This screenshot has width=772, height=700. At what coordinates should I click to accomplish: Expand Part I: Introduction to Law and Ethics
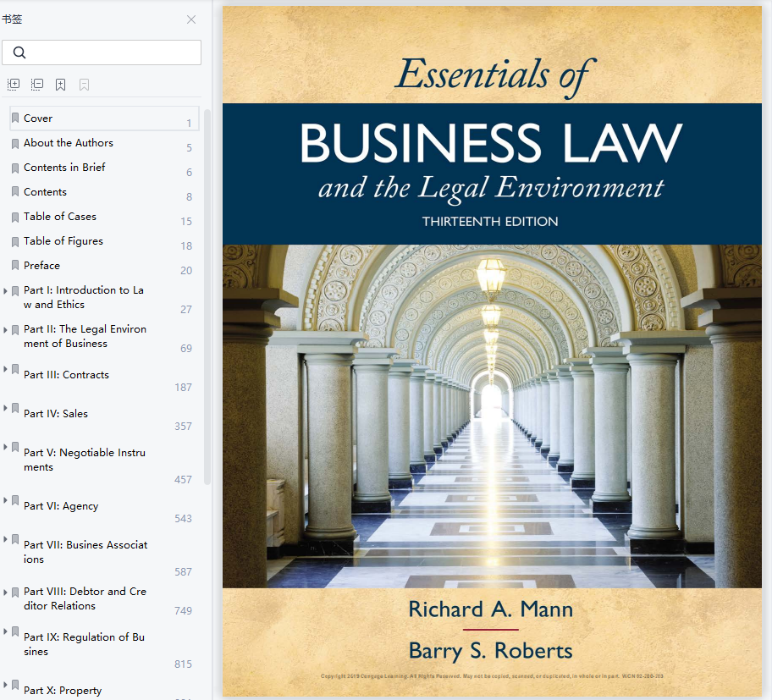[5, 291]
